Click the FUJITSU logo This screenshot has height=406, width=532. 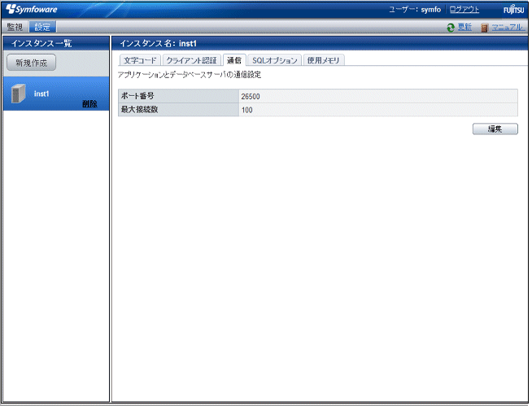pyautogui.click(x=513, y=9)
